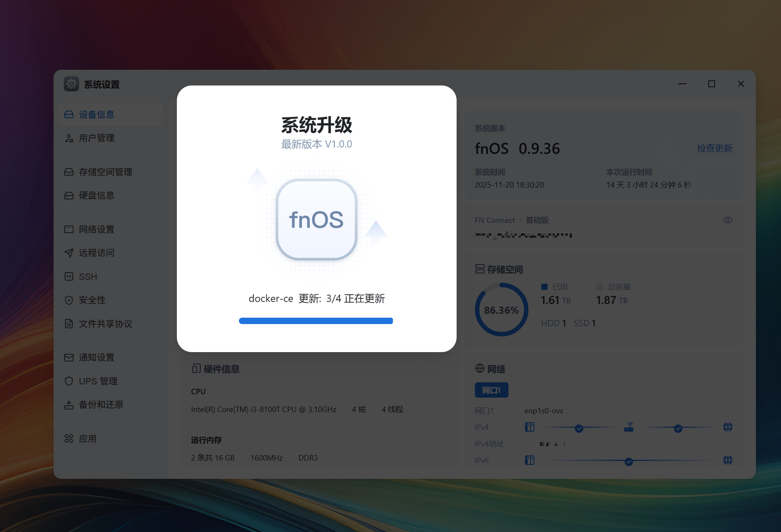Viewport: 781px width, 532px height.
Task: Click the Intel Core i3-8100T CPU text
Action: click(264, 410)
